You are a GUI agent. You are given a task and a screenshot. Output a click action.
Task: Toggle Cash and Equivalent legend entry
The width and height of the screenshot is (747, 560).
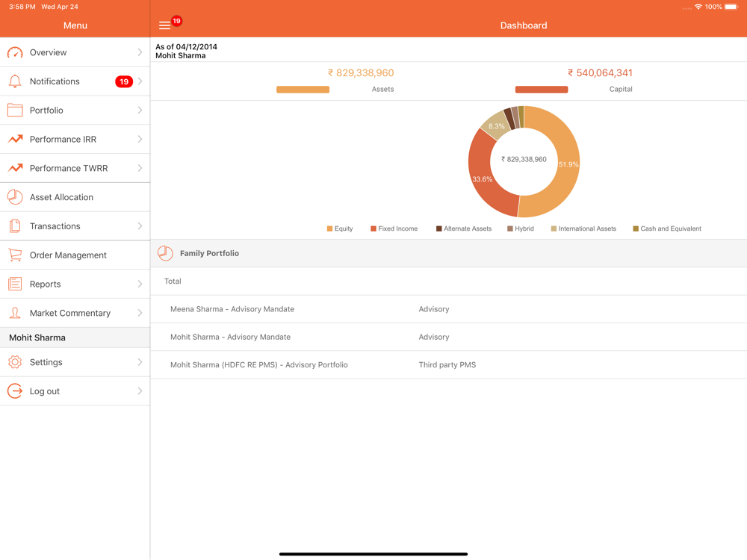tap(666, 228)
